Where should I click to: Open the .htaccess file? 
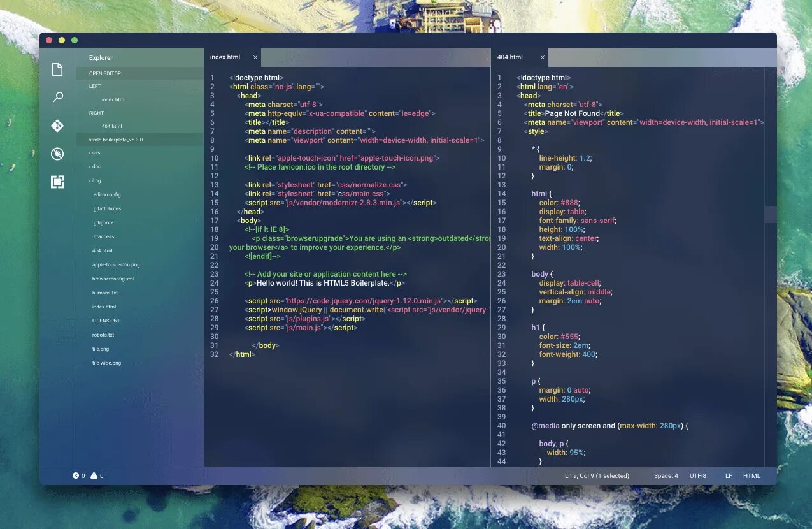pos(103,236)
